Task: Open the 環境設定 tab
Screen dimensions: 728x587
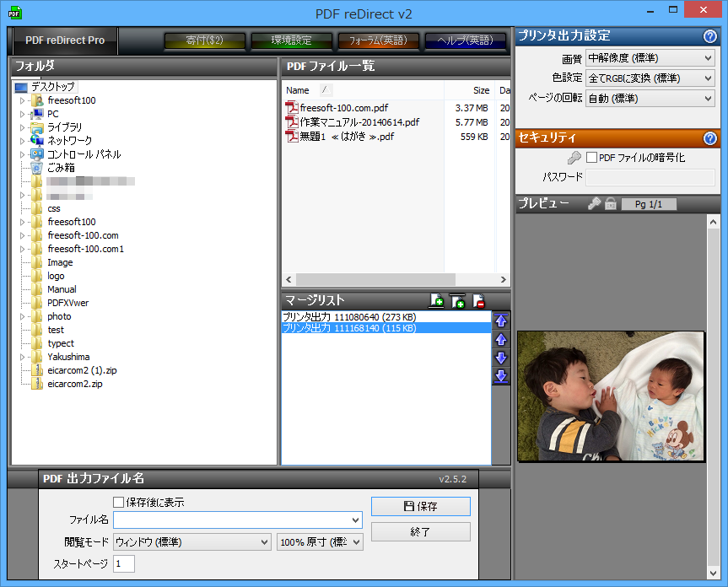Action: tap(291, 40)
